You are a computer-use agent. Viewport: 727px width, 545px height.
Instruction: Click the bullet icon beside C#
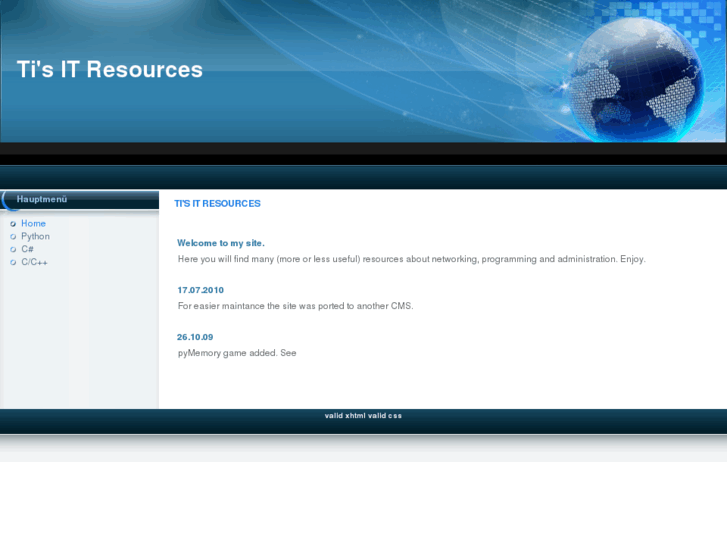point(13,250)
